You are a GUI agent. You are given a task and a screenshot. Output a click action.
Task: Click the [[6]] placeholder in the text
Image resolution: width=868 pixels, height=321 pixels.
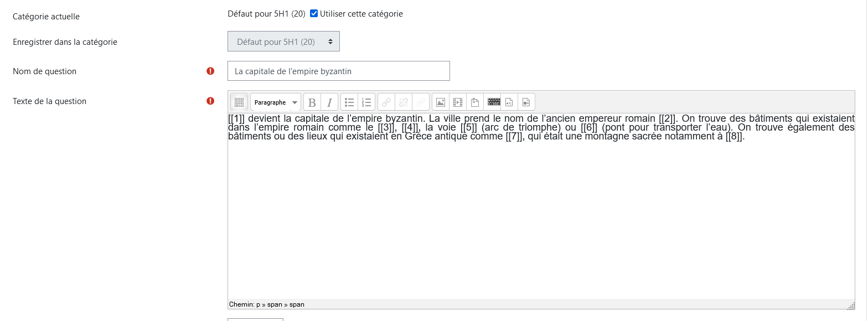point(590,127)
